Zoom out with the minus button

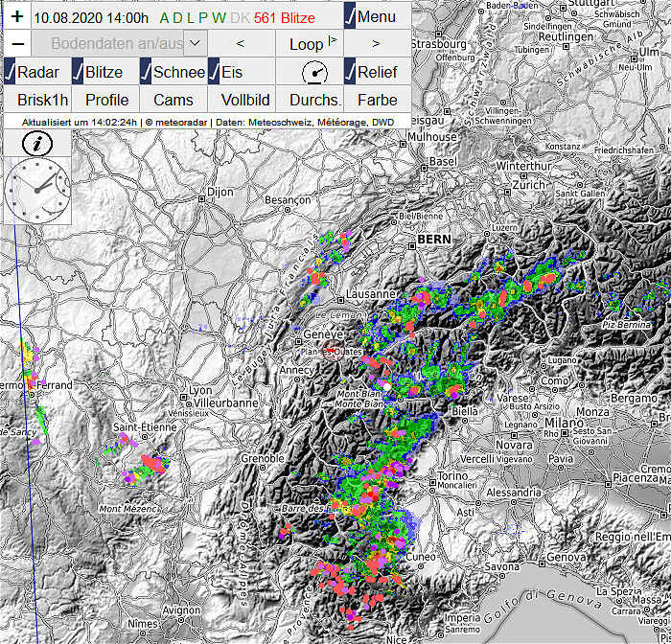pyautogui.click(x=16, y=44)
